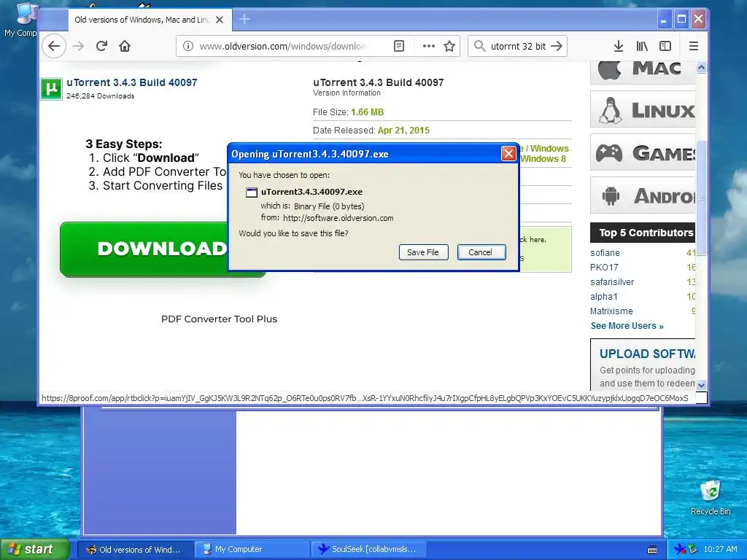Click the uTorrent3.4.3.40097.exe file icon
The height and width of the screenshot is (560, 747).
click(251, 192)
